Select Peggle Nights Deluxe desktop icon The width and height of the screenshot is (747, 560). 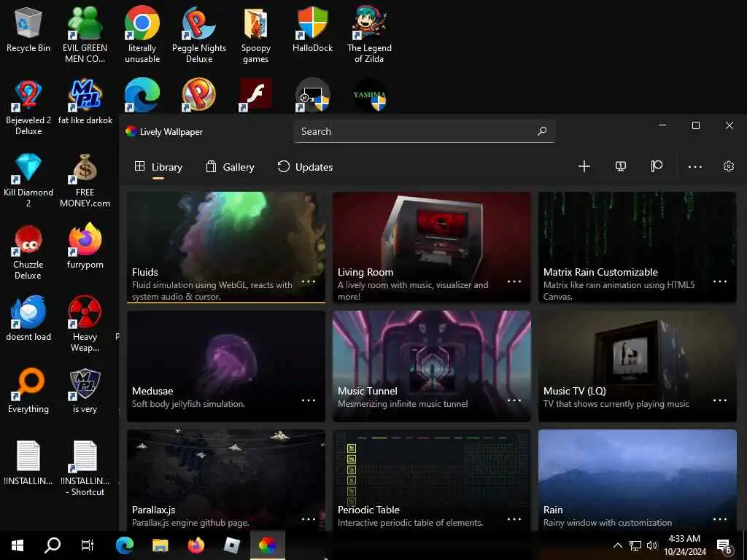click(199, 35)
